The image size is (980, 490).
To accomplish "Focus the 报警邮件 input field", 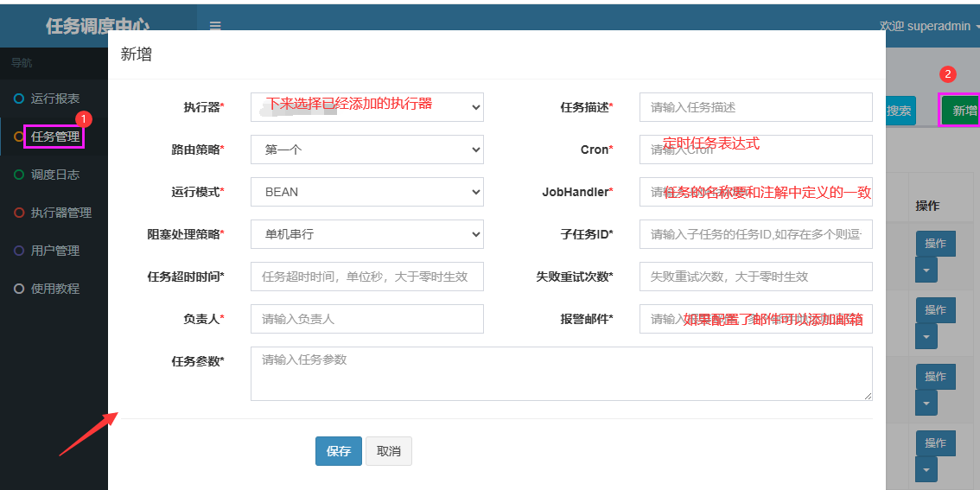I will point(755,319).
